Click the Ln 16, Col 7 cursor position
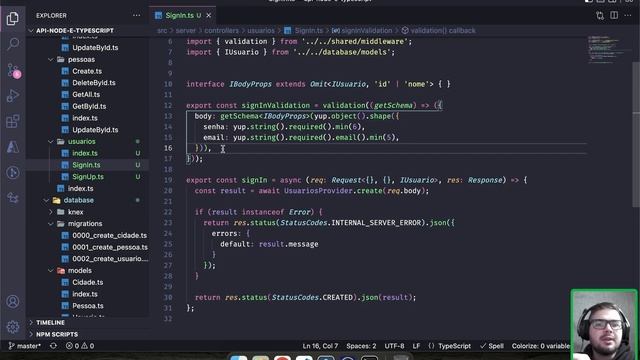 click(x=320, y=346)
